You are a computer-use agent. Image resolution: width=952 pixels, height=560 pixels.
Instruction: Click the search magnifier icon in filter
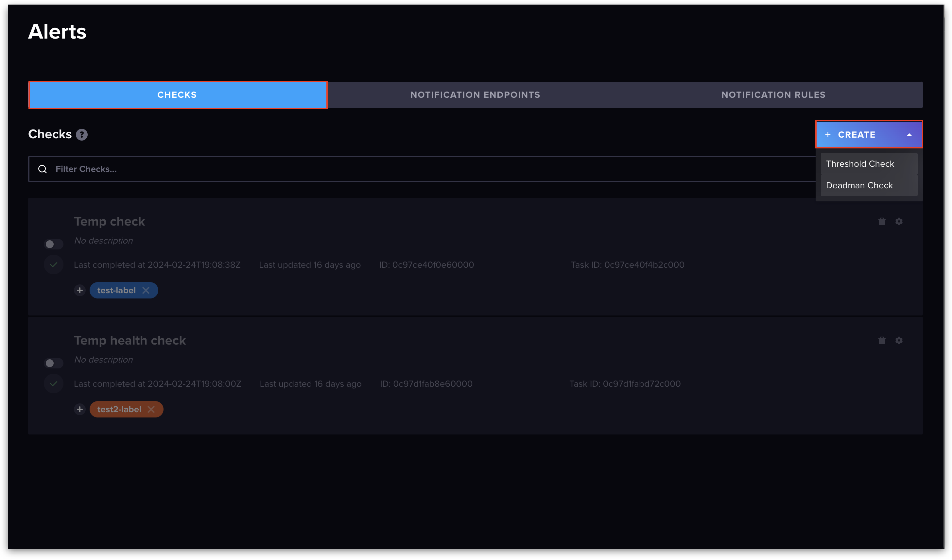43,169
